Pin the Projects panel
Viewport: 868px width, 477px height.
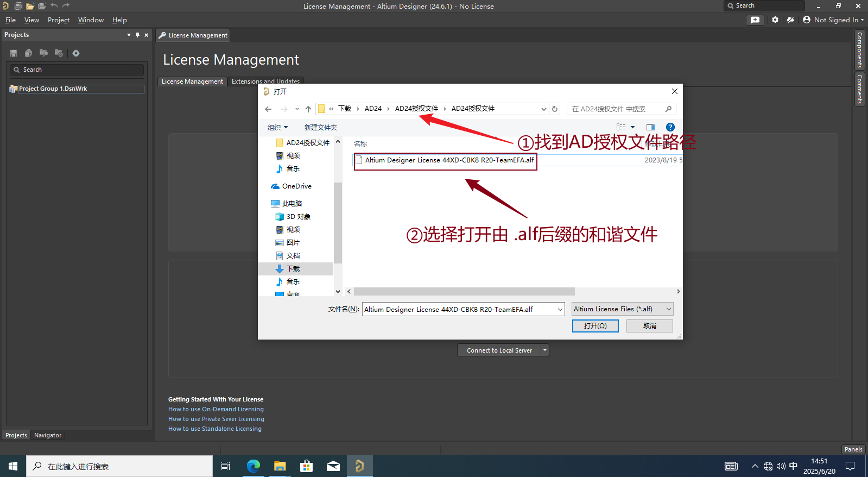pyautogui.click(x=137, y=35)
